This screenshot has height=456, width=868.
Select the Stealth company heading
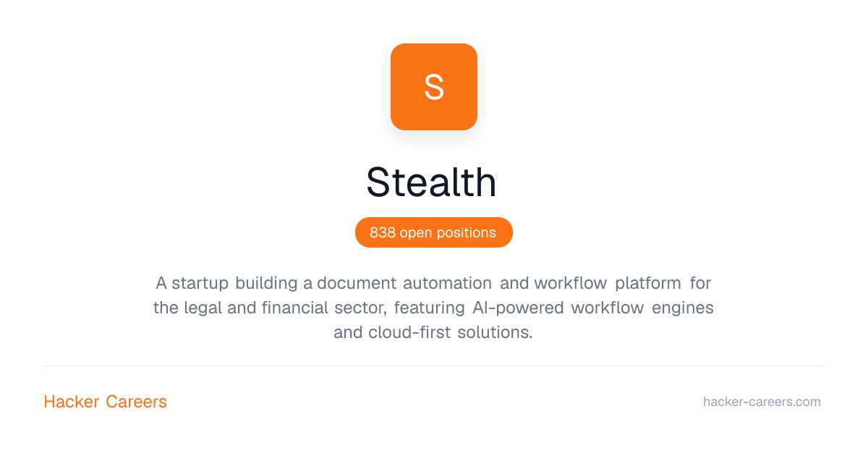click(432, 182)
